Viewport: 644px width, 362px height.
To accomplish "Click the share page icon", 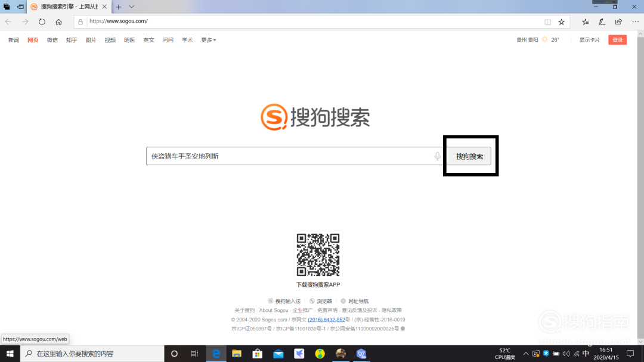I will [618, 22].
